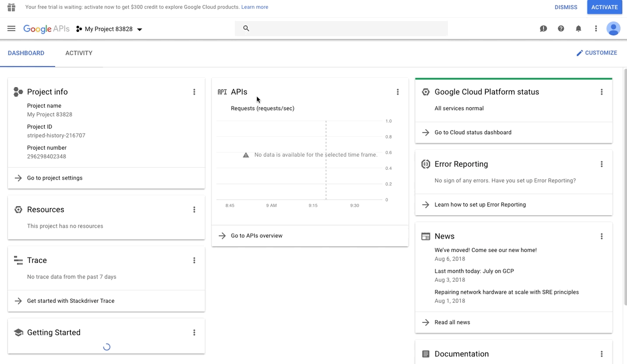Open Project info card options menu

[194, 92]
